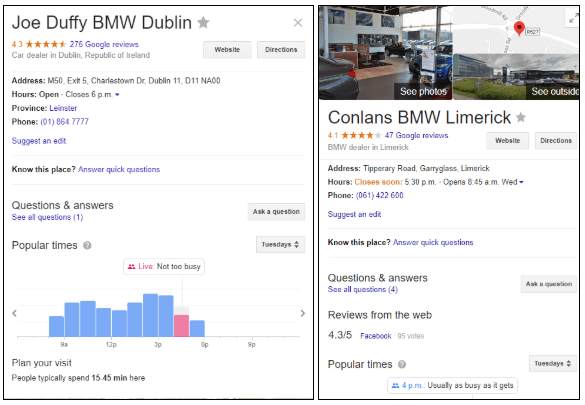Go to next day in popular times chart
Image resolution: width=585 pixels, height=405 pixels.
point(303,313)
